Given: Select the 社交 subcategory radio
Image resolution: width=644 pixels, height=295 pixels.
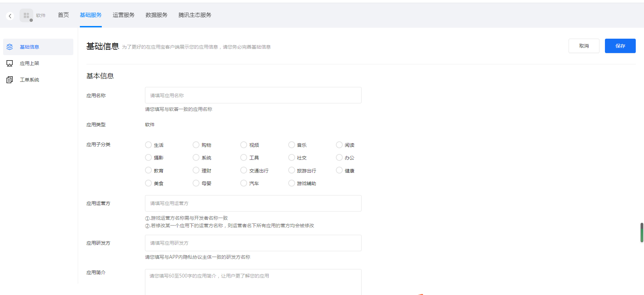Looking at the screenshot, I should point(292,157).
